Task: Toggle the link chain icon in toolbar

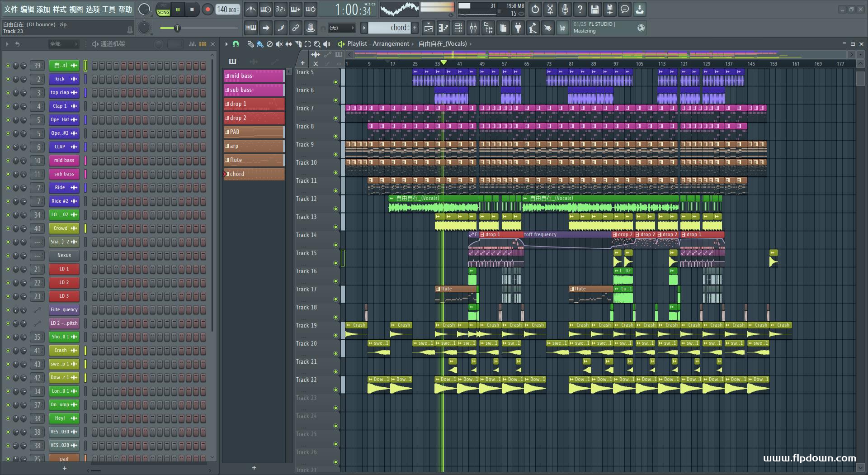Action: [295, 28]
